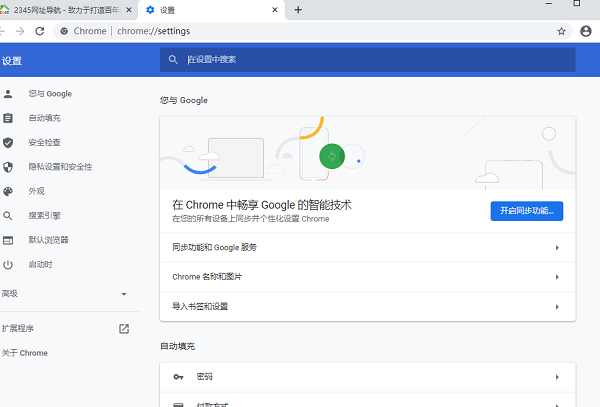Open 关于 Chrome page
Viewport: 600px width, 407px height.
click(24, 353)
